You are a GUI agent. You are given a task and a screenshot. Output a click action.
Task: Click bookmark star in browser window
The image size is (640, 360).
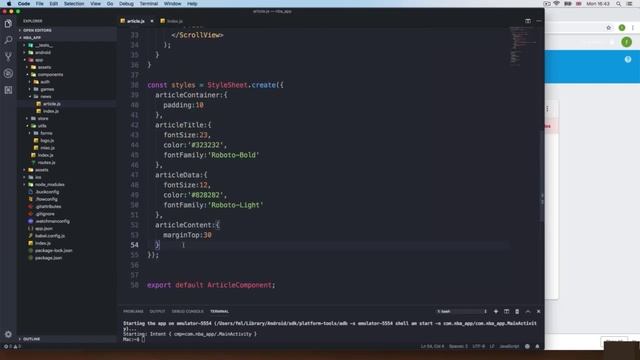(609, 28)
